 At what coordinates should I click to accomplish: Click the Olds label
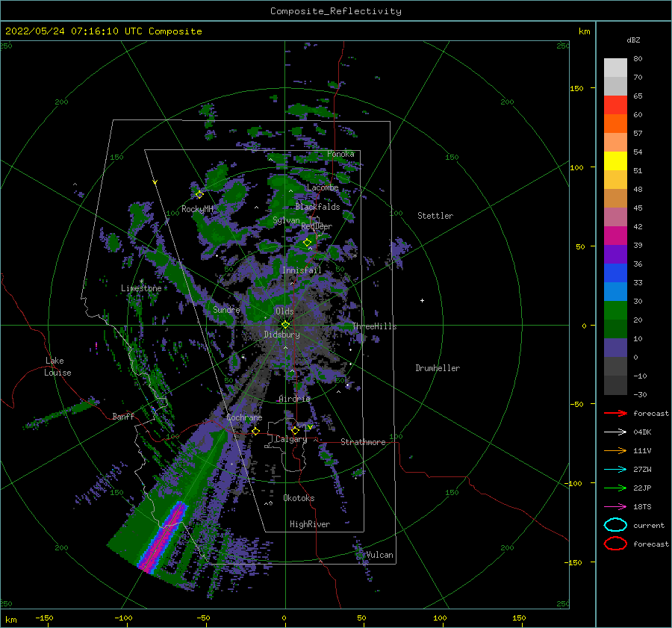pos(284,311)
